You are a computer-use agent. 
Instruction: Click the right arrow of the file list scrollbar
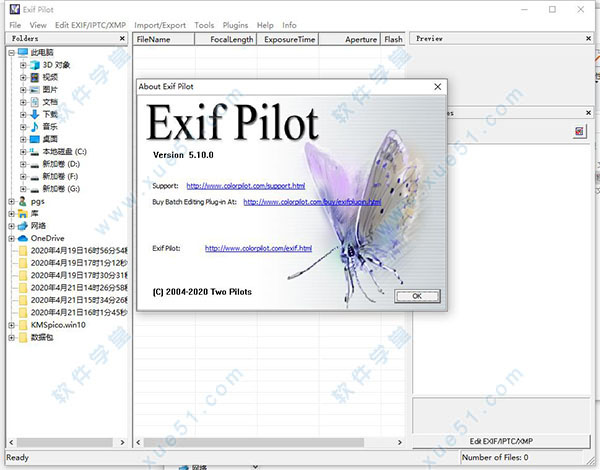pyautogui.click(x=399, y=442)
